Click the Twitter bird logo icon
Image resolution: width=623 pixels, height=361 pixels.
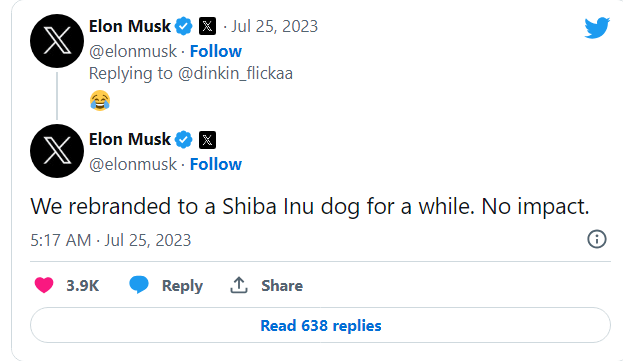point(597,27)
